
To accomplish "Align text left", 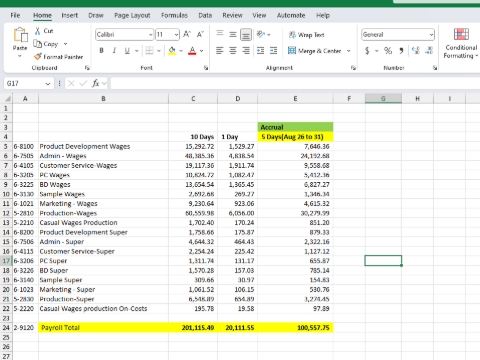I will 220,51.
